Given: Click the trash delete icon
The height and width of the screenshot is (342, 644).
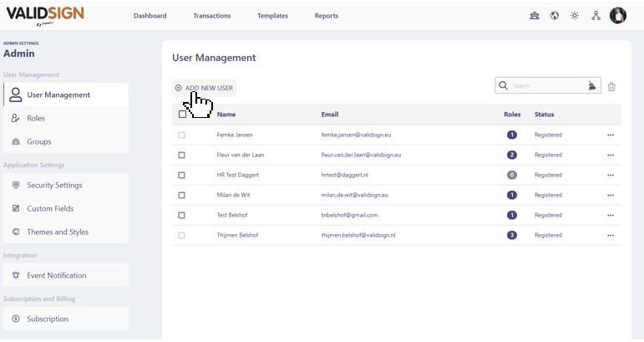Looking at the screenshot, I should [611, 86].
